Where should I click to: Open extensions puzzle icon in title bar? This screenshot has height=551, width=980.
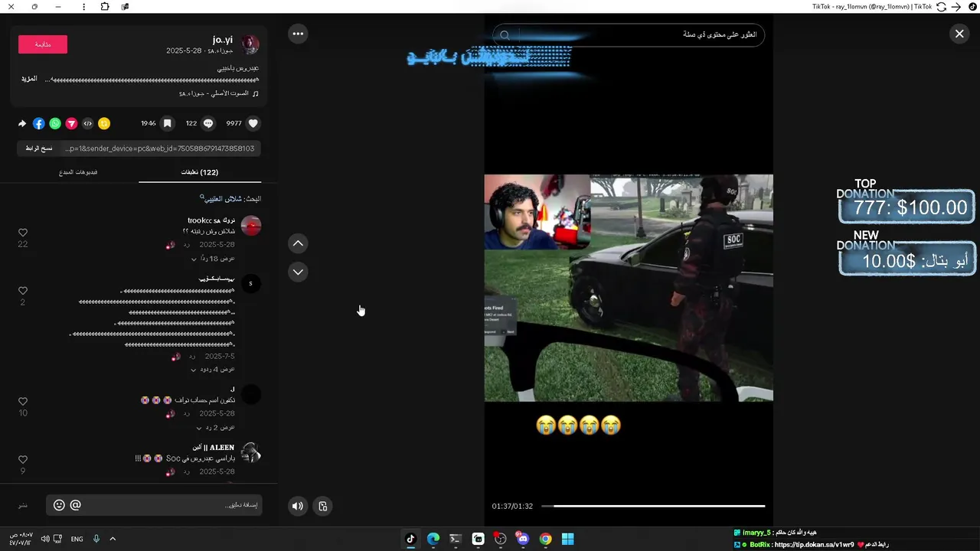105,6
